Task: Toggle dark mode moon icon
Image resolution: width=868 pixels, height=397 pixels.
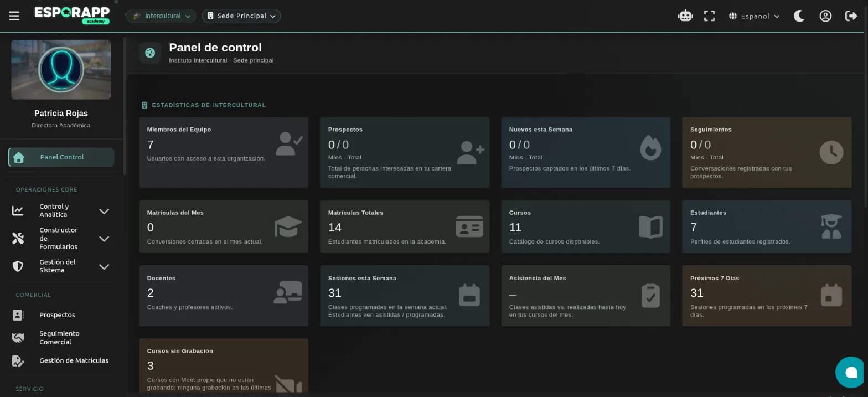Action: coord(799,16)
